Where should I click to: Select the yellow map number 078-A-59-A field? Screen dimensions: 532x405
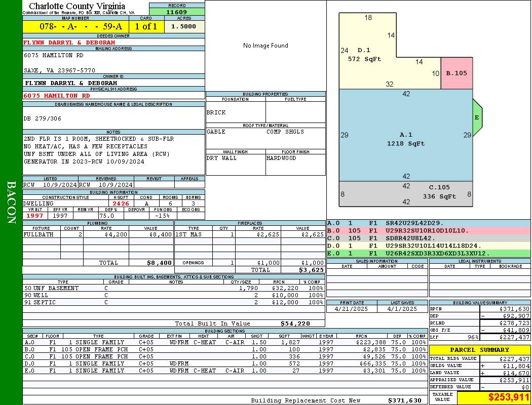[x=76, y=26]
